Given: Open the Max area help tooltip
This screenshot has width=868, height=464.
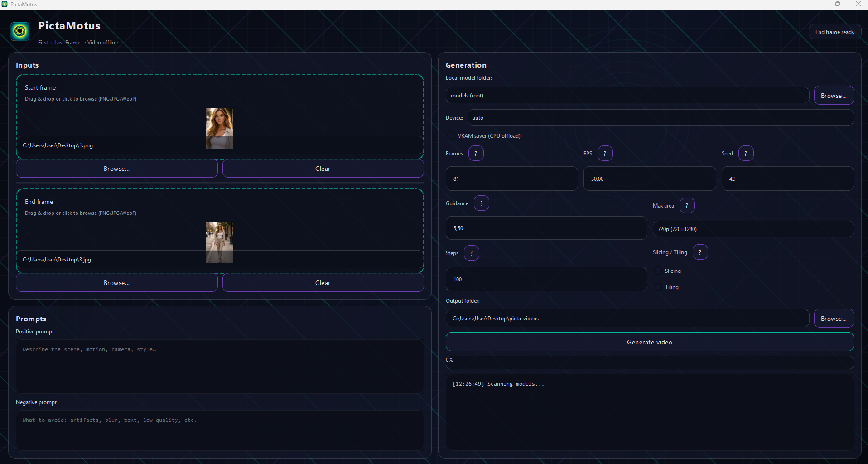Looking at the screenshot, I should [687, 205].
